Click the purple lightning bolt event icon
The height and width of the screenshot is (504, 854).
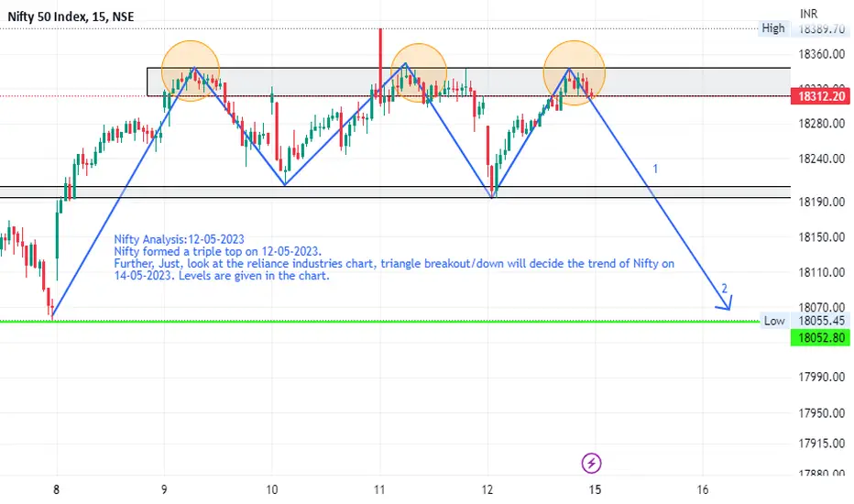pos(592,463)
